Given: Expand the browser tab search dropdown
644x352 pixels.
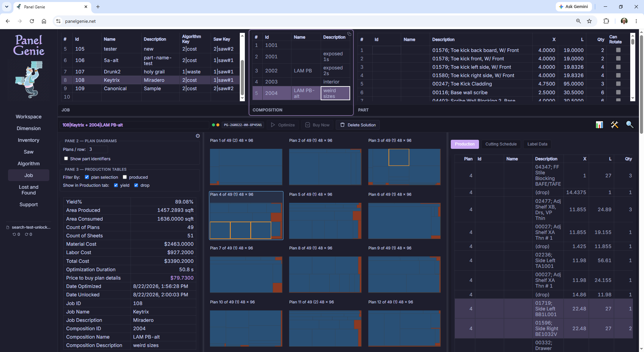Looking at the screenshot, I should (7, 7).
